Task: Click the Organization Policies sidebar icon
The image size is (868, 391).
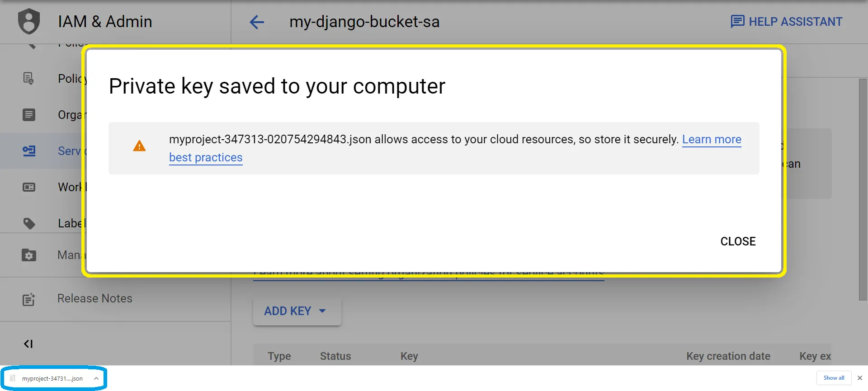Action: point(28,115)
